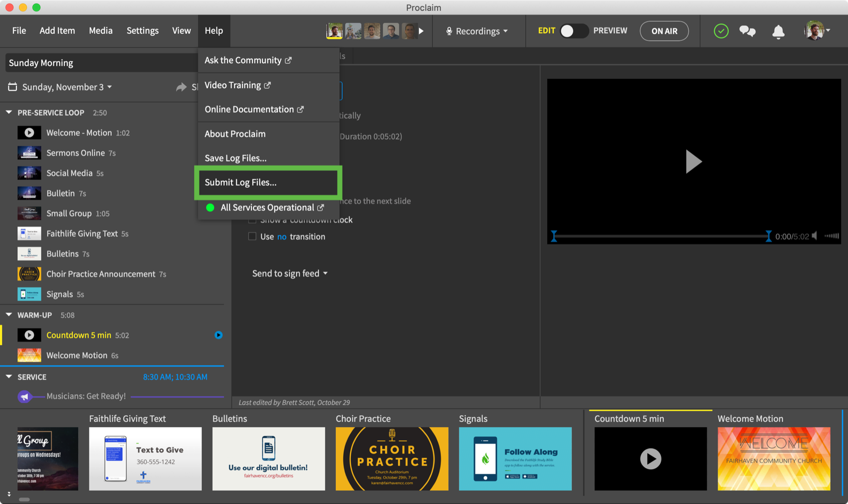848x504 pixels.
Task: Click the 8:30 AM; 10:30 AM service times
Action: 175,377
